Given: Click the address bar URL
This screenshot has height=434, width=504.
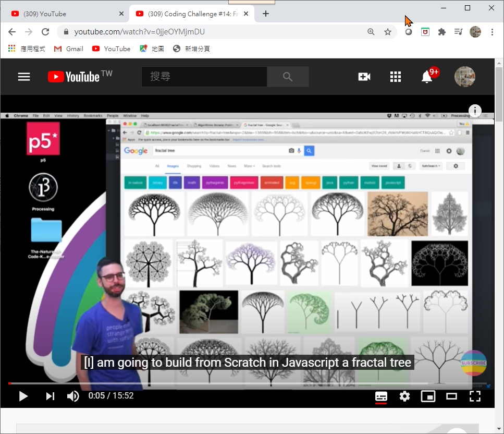Looking at the screenshot, I should (x=139, y=32).
